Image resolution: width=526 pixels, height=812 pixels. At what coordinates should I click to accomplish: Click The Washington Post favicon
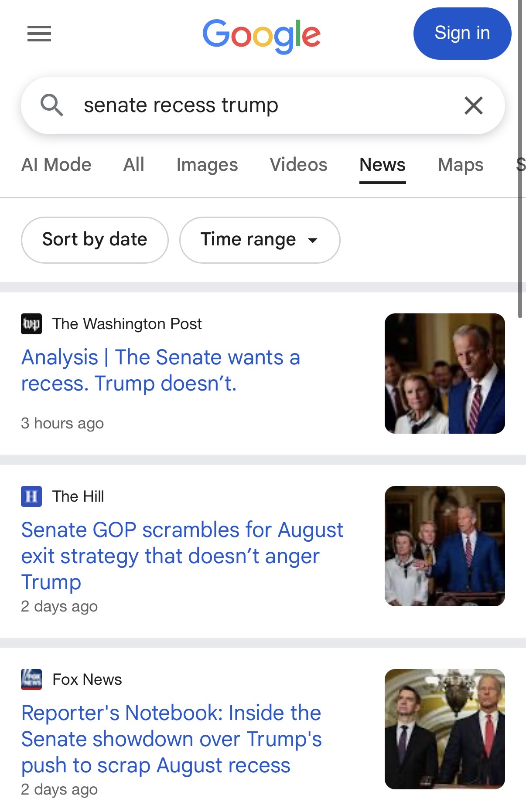click(x=31, y=324)
